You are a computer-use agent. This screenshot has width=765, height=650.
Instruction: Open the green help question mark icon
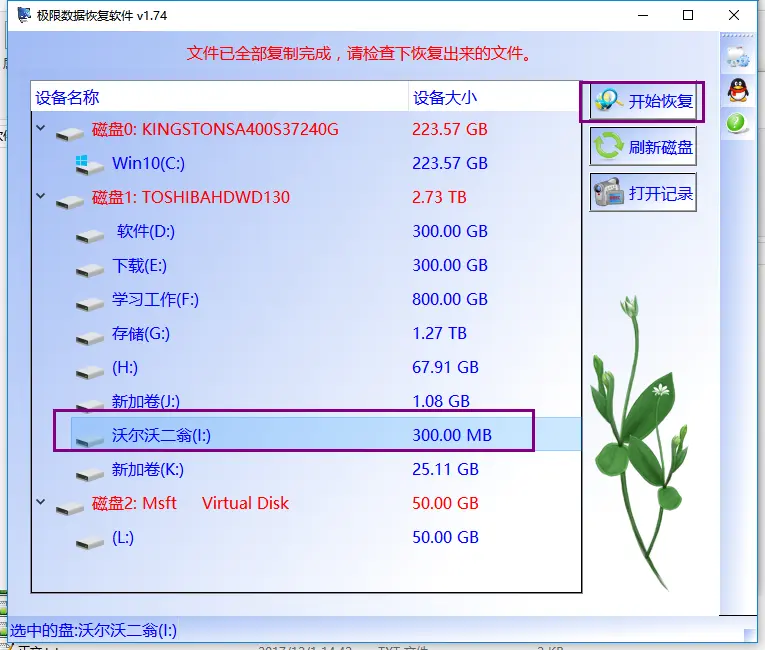point(736,123)
